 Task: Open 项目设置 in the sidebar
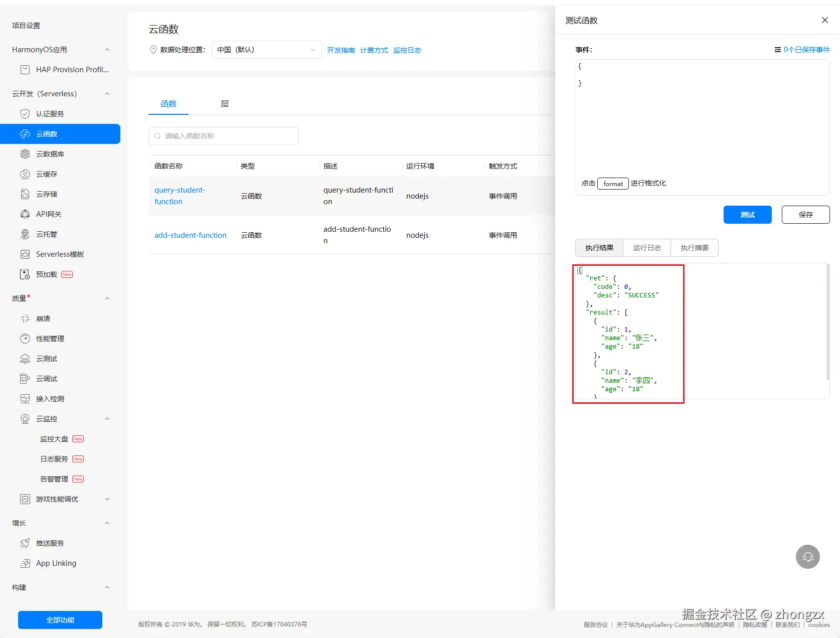point(26,26)
